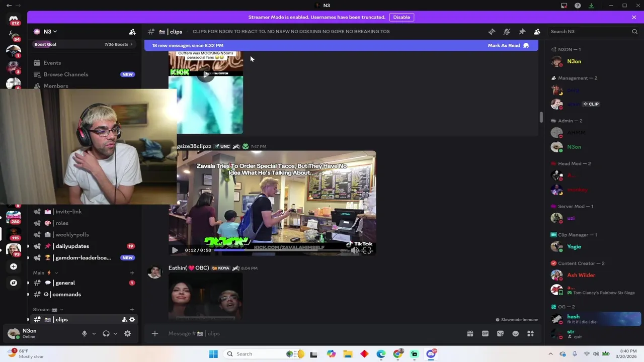Open Help question mark icon
Viewport: 644px width, 362px height.
click(x=578, y=6)
